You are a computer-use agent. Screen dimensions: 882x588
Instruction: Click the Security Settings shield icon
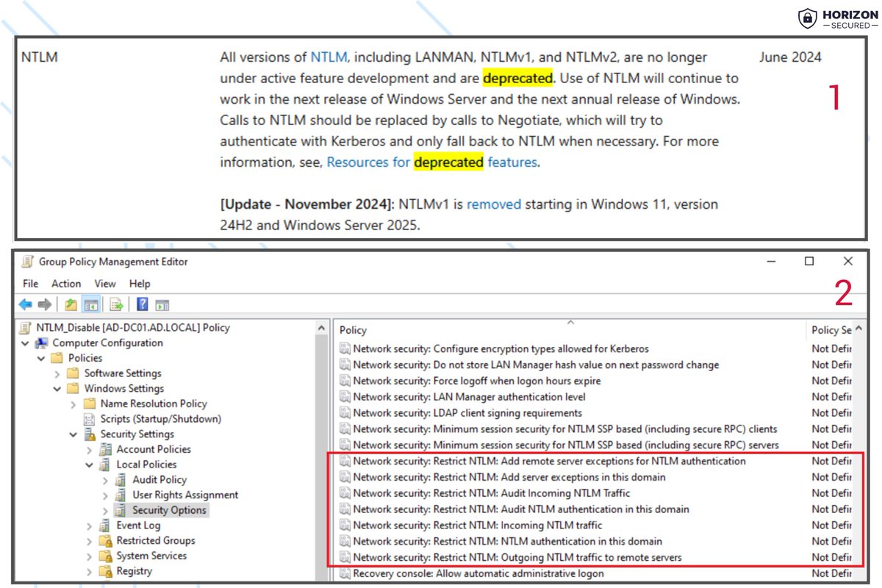click(x=89, y=434)
